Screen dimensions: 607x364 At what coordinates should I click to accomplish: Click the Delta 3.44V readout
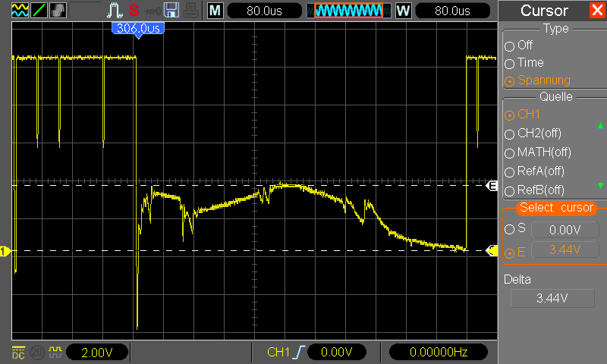pyautogui.click(x=552, y=298)
